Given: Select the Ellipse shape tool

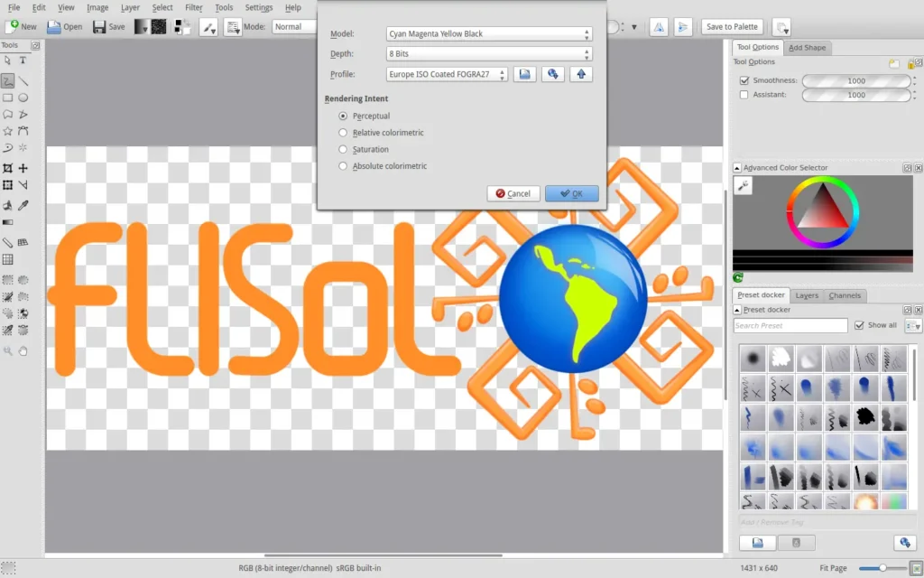Looking at the screenshot, I should click(23, 98).
